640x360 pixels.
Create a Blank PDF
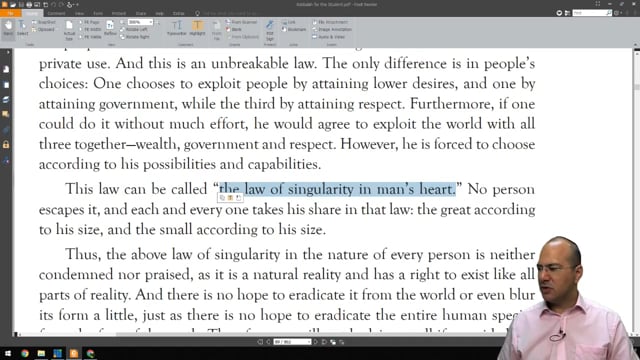tap(234, 29)
